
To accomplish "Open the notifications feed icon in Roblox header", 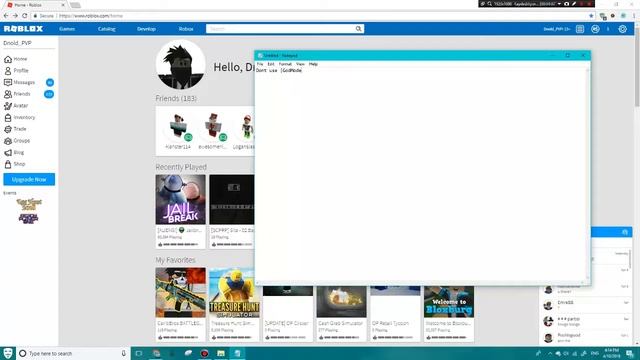I will pyautogui.click(x=580, y=29).
